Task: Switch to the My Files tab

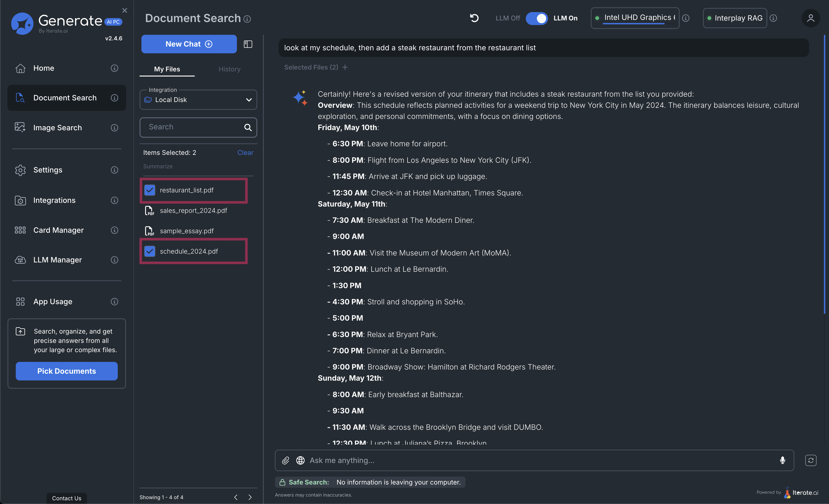Action: click(x=167, y=69)
